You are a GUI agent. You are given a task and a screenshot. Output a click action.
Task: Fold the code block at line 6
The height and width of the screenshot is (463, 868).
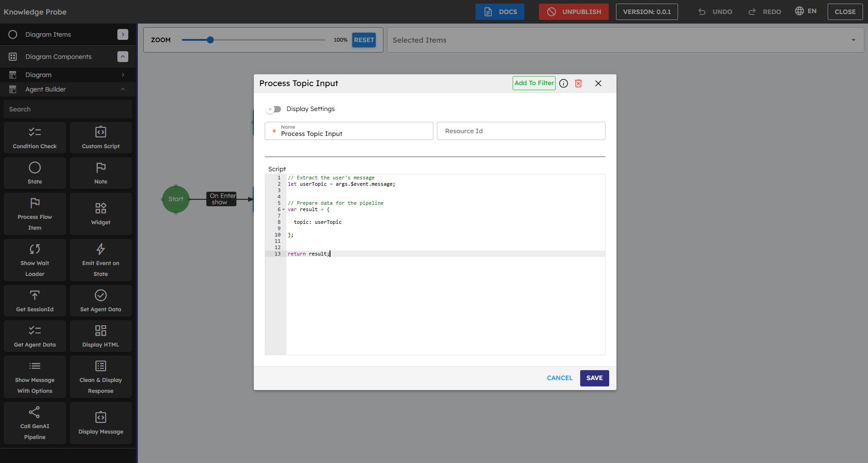click(284, 210)
